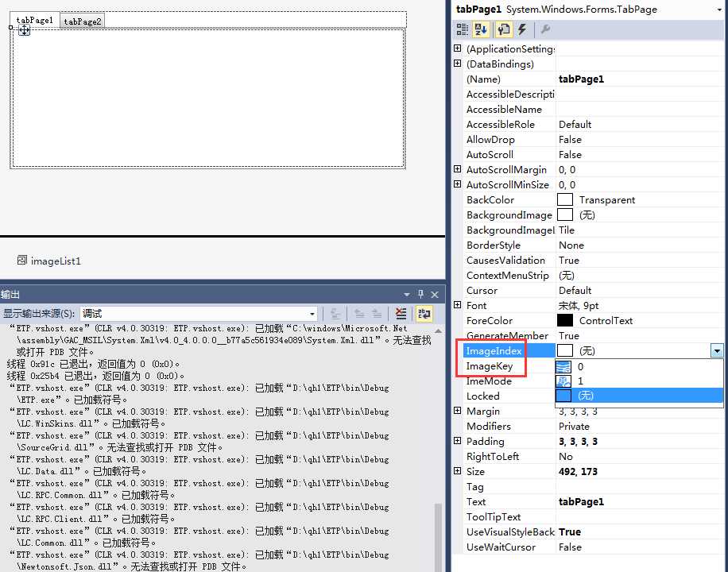
Task: Pick the image 1 thumbnail in the ImageIndex list
Action: tap(563, 381)
